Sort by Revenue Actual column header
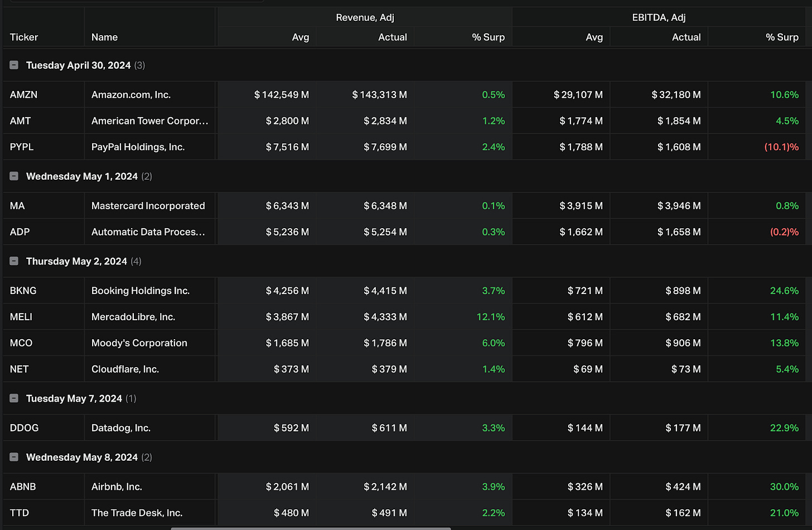 click(393, 37)
